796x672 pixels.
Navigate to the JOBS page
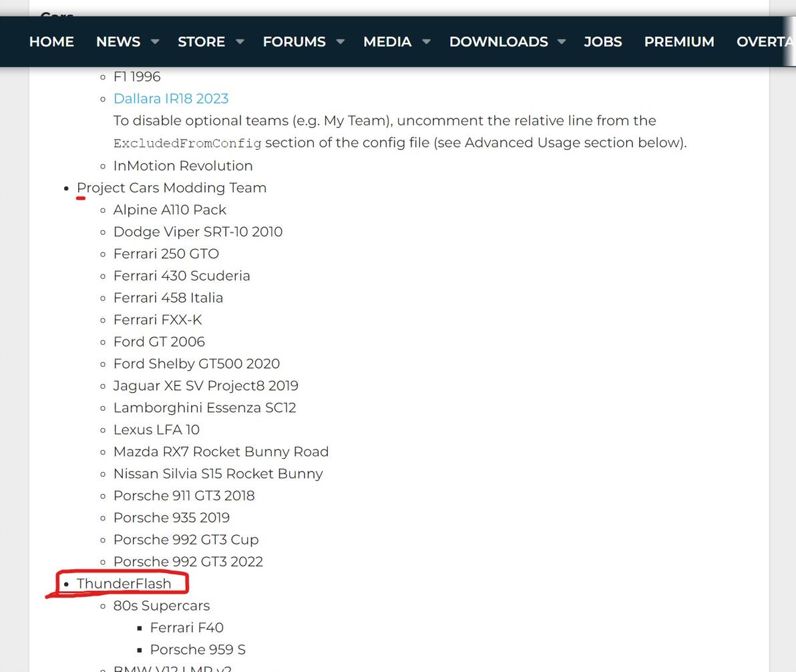(x=603, y=41)
